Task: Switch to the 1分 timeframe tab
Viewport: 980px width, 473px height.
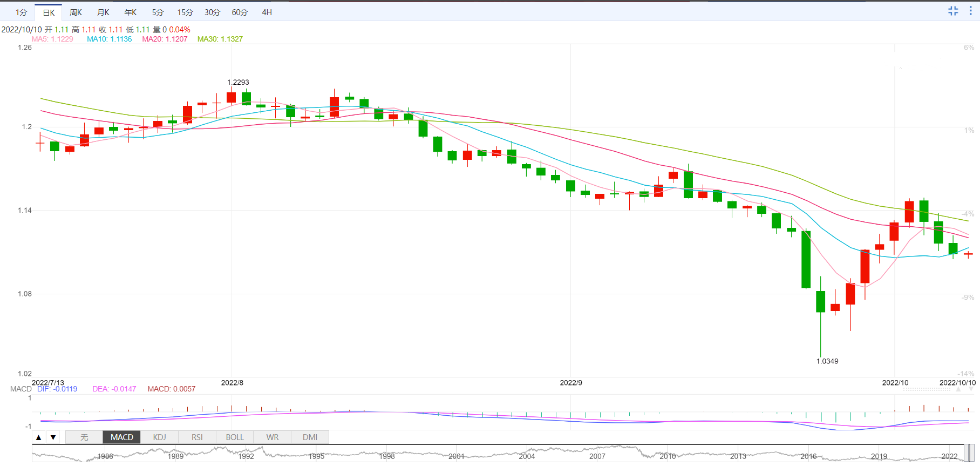Action: (x=21, y=12)
